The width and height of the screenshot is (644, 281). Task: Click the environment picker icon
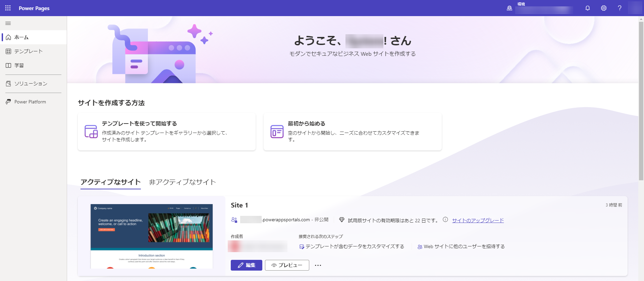tap(509, 8)
